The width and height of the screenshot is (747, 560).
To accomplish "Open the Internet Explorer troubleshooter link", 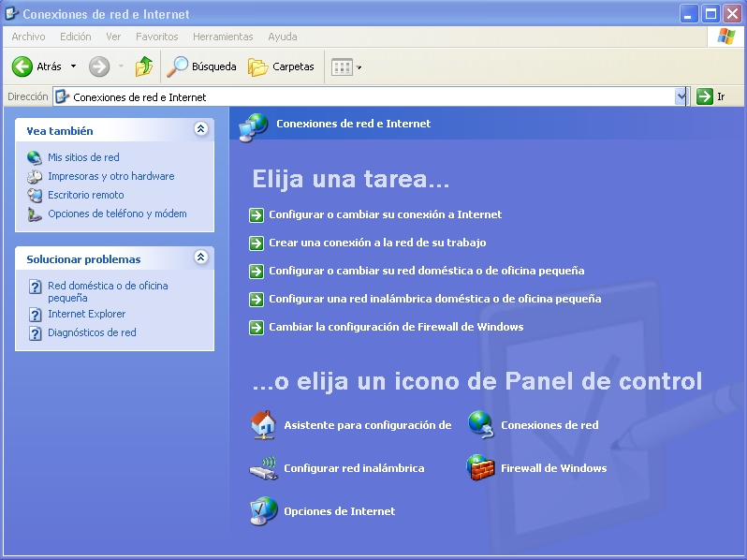I will (87, 314).
